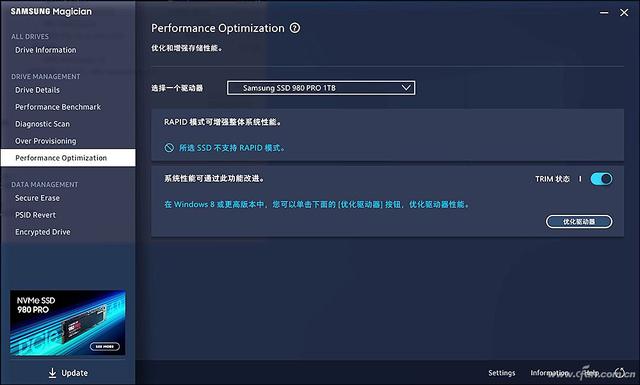
Task: Open Secure Erase page
Action: tap(38, 198)
